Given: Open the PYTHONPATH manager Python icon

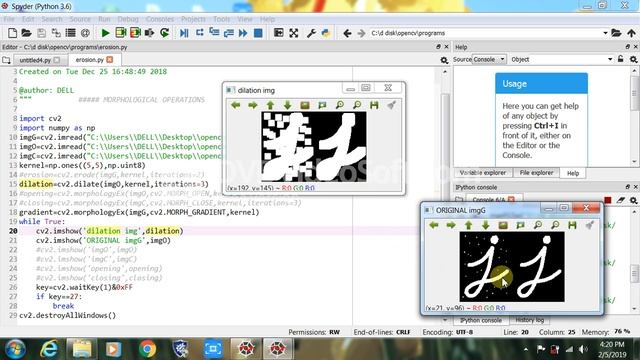Looking at the screenshot, I should (x=326, y=33).
